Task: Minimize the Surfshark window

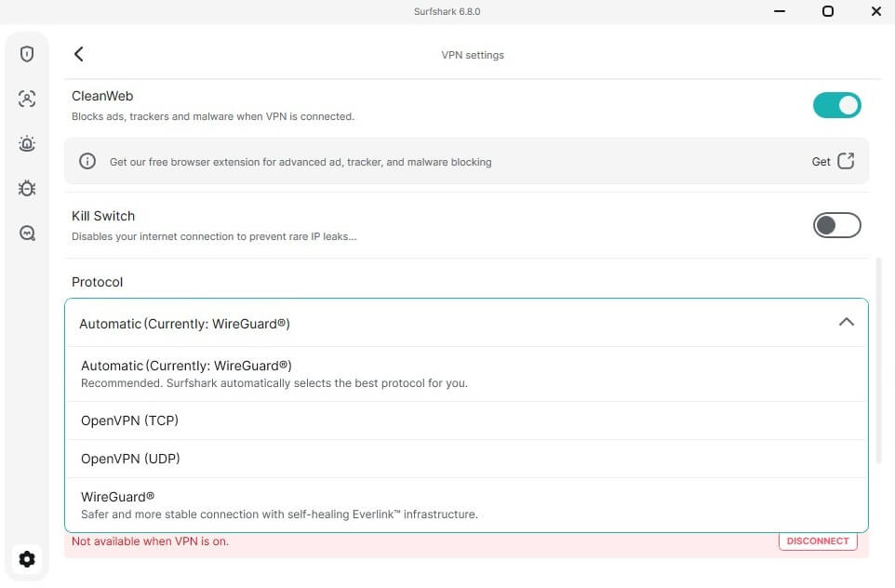Action: (x=779, y=11)
